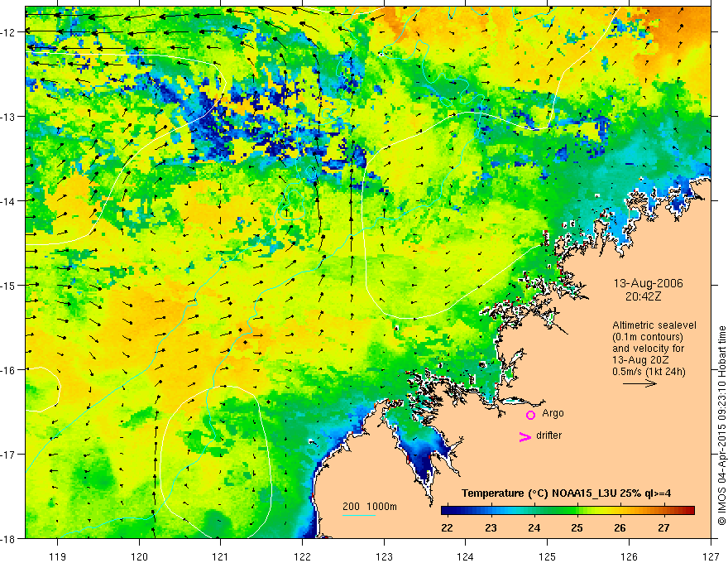Click the longitude axis label 120

click(x=139, y=556)
